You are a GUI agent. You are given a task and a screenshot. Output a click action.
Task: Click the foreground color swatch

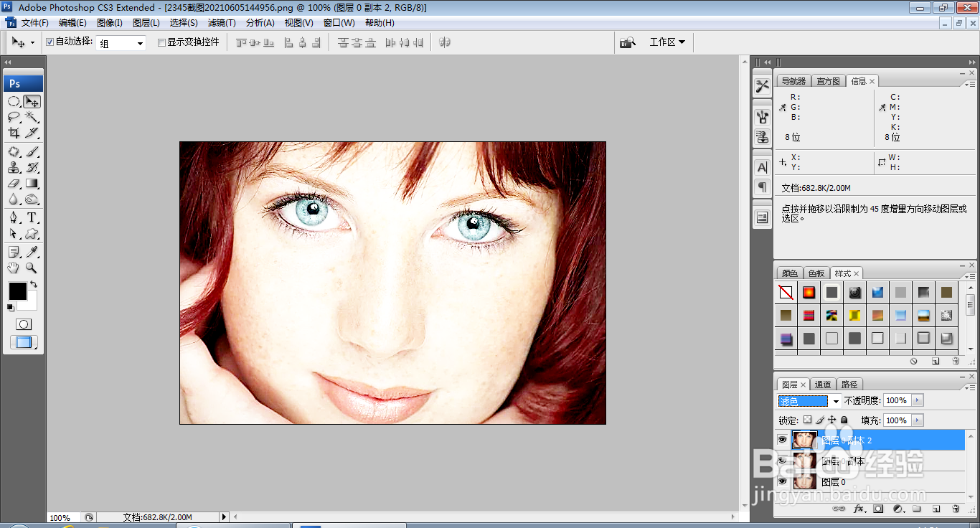tap(17, 291)
